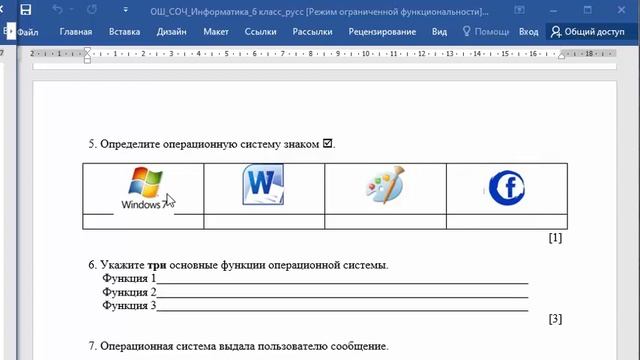Click the empty cell under the Paint icon
This screenshot has width=640, height=360.
(x=385, y=222)
